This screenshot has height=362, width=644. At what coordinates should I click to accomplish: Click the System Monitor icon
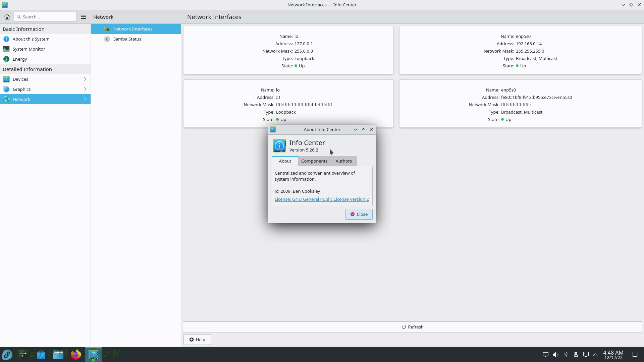(x=6, y=49)
